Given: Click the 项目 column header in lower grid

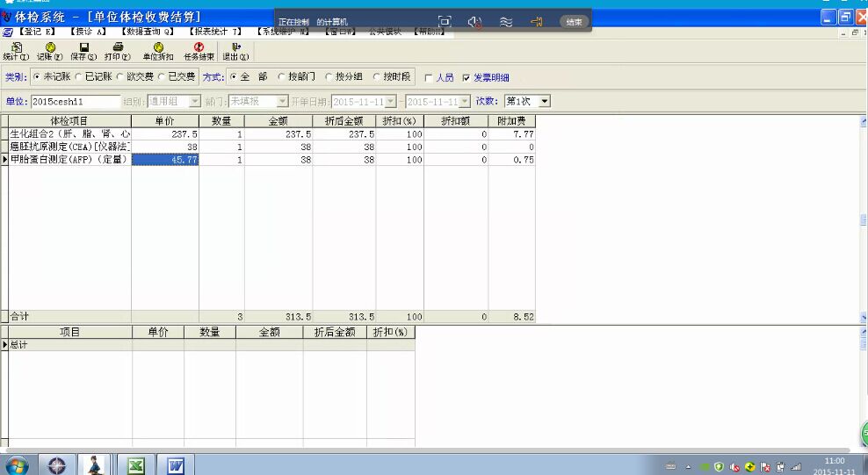Looking at the screenshot, I should pyautogui.click(x=69, y=332).
